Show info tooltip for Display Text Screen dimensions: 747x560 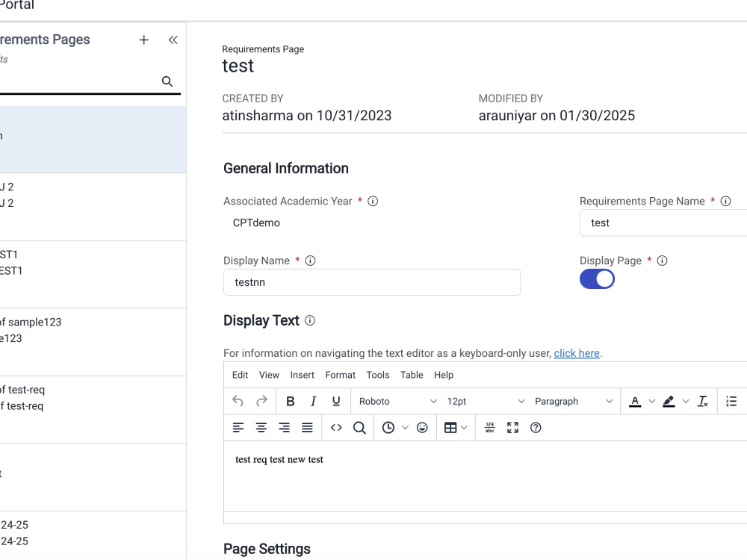[x=310, y=320]
